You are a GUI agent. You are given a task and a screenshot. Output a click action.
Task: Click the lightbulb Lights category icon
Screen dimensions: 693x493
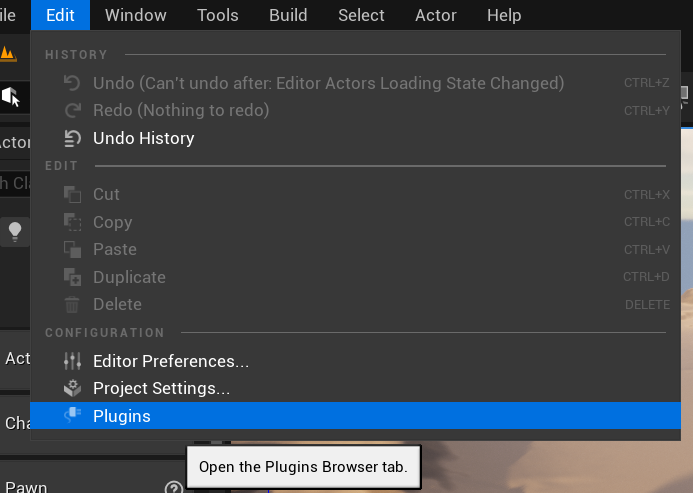coord(15,232)
